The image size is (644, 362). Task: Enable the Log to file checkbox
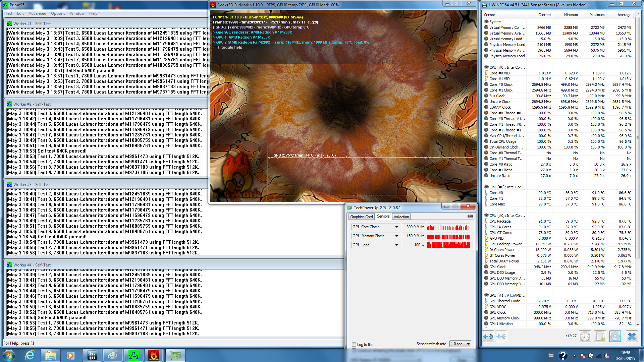tap(354, 344)
